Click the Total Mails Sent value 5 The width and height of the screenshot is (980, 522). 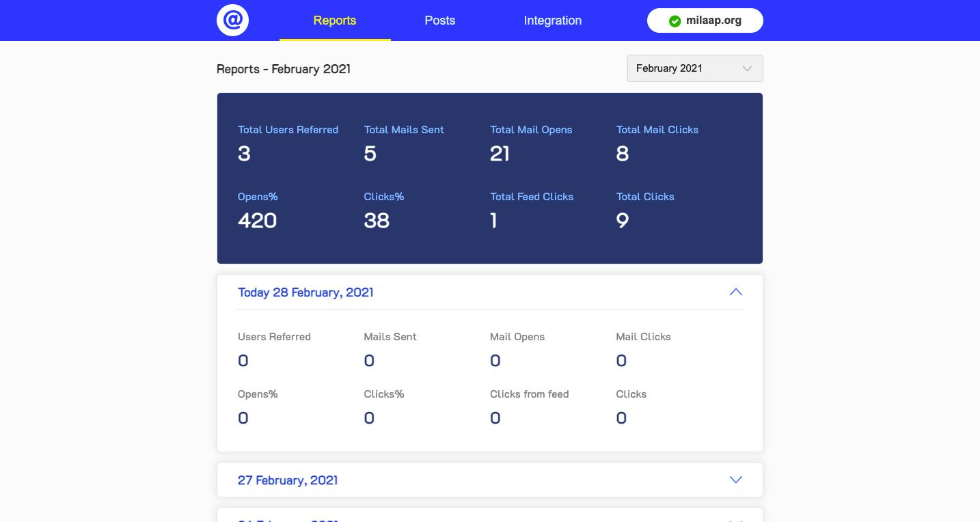click(370, 154)
